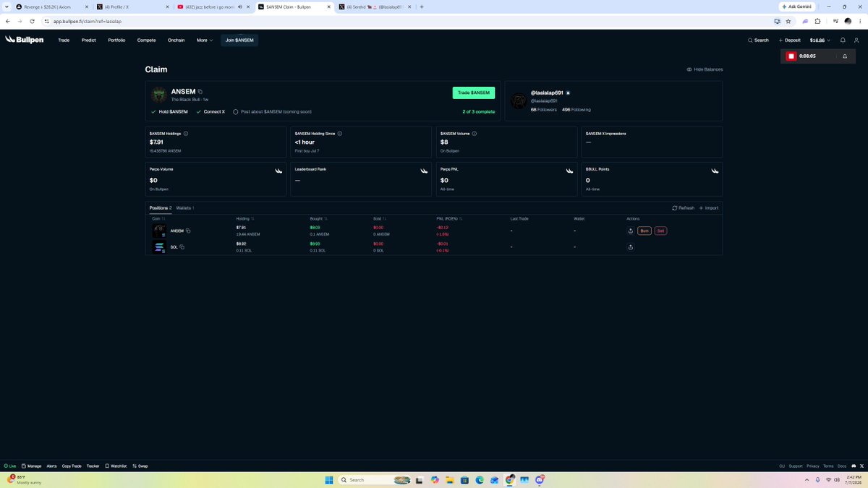
Task: Go to the Onchain page
Action: [x=176, y=40]
